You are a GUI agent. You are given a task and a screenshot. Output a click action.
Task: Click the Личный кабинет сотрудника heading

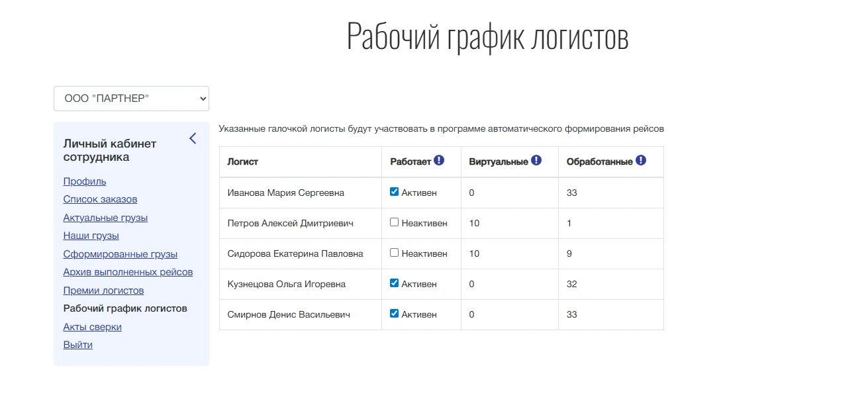(x=110, y=150)
